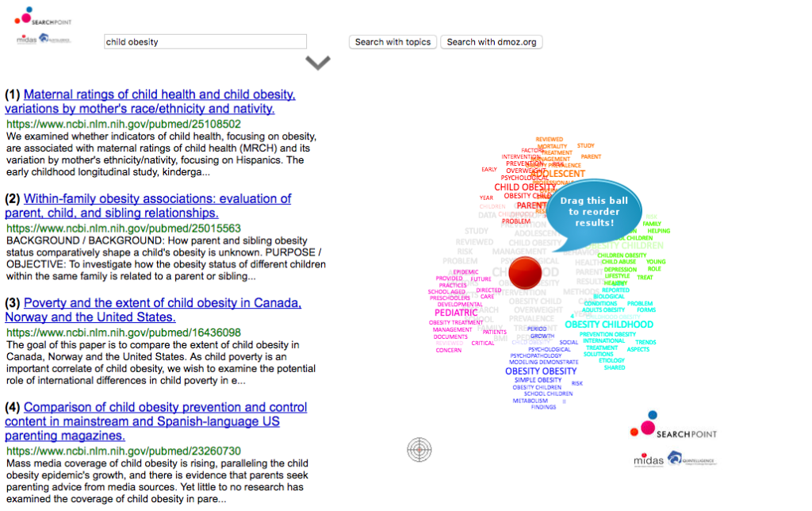Select the red ball in the topic cloud
Image resolution: width=812 pixels, height=511 pixels.
coord(525,273)
